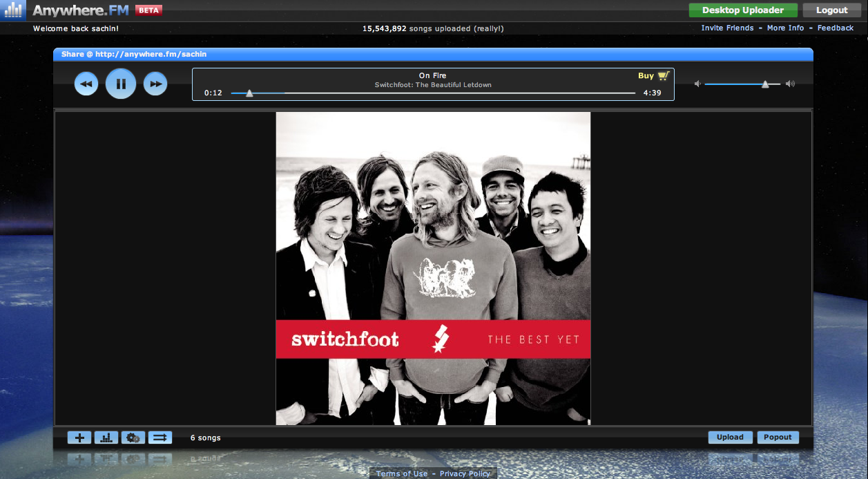Click the song progress slider handle
This screenshot has width=868, height=479.
(x=249, y=93)
